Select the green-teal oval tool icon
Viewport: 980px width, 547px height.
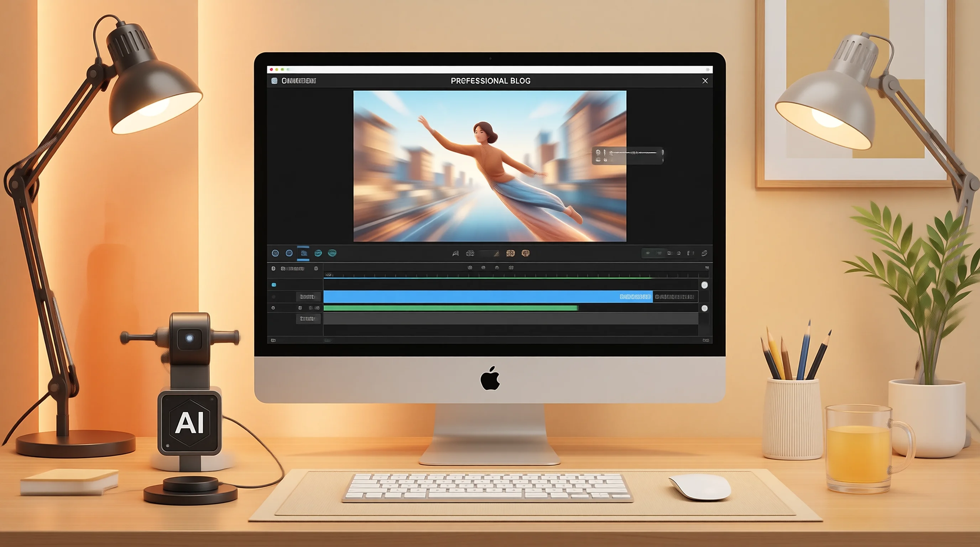332,253
